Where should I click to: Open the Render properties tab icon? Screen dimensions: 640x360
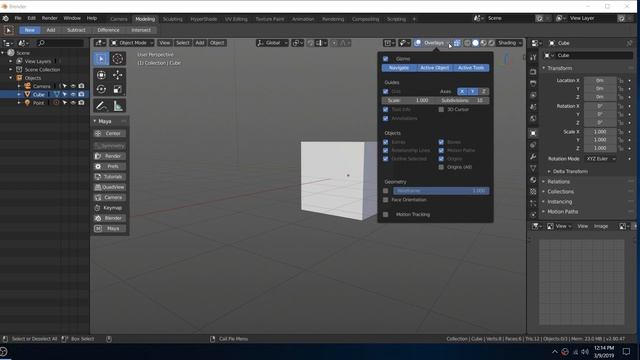533,72
